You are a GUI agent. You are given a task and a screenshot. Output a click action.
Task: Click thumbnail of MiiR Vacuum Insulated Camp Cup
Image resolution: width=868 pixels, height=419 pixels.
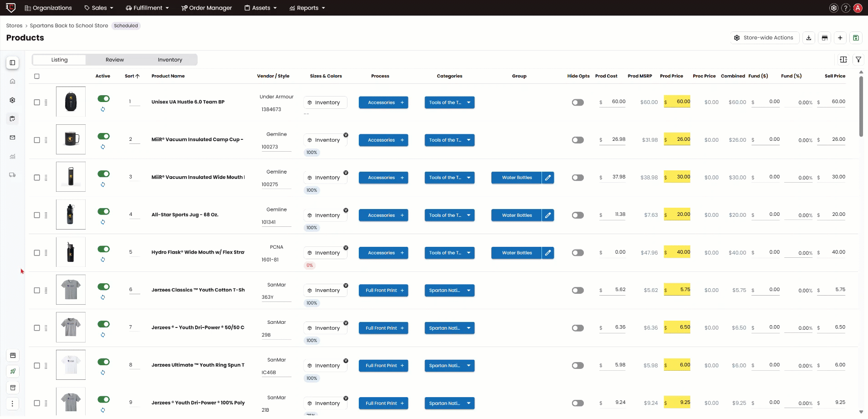pos(71,139)
